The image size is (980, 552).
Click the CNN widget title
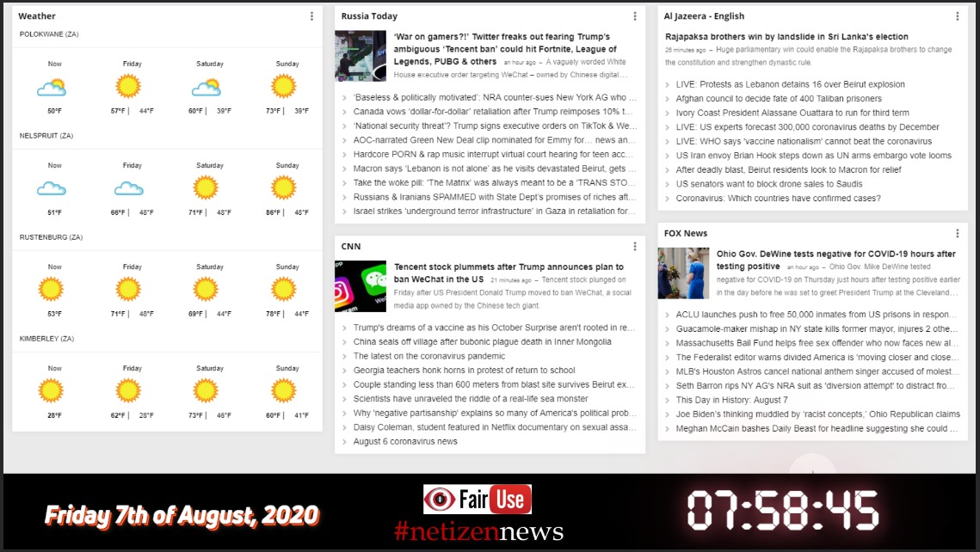(x=351, y=246)
